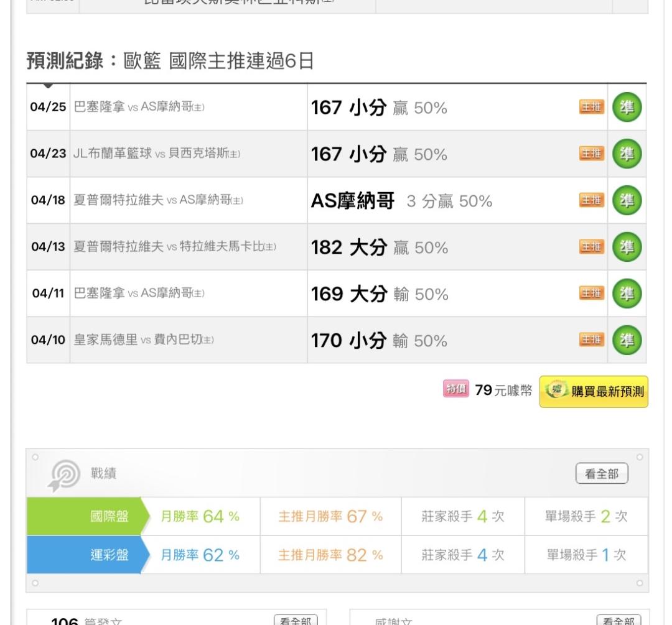Image resolution: width=672 pixels, height=625 pixels.
Task: Click the green 準 icon on JL布蘭革籃球 row
Action: pyautogui.click(x=627, y=154)
